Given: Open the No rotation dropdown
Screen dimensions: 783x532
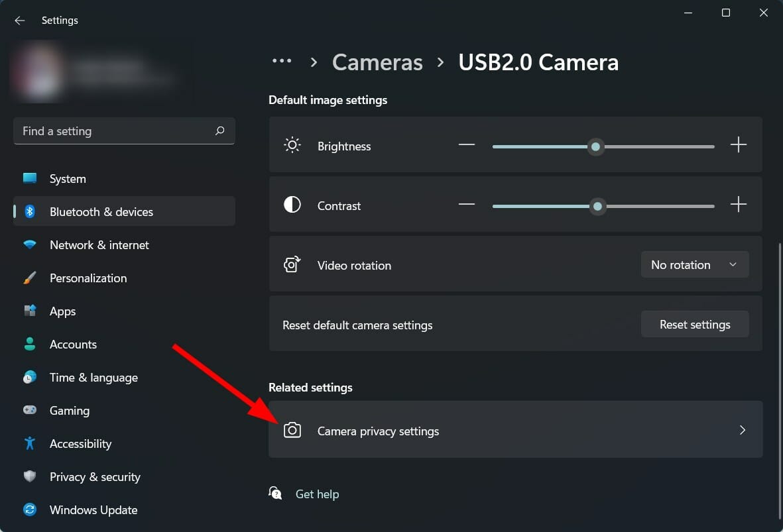Looking at the screenshot, I should 694,264.
